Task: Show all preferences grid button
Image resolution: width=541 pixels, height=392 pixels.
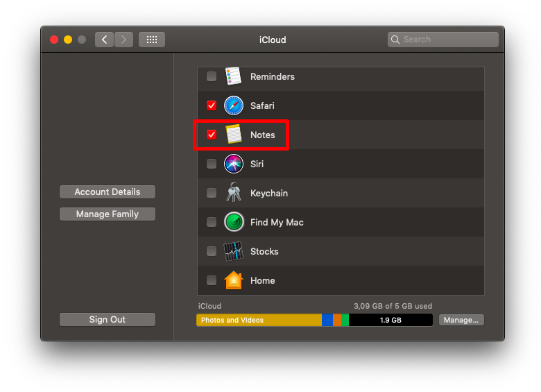Action: pyautogui.click(x=152, y=40)
